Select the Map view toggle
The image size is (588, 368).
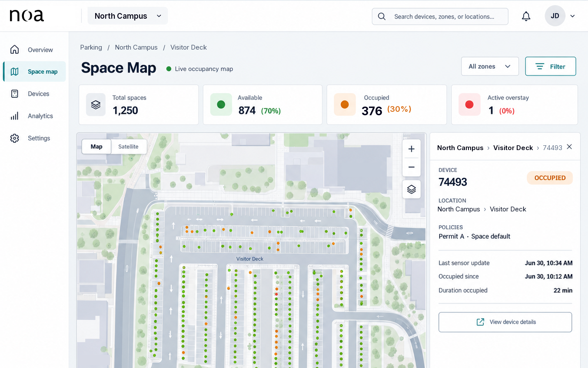(96, 147)
